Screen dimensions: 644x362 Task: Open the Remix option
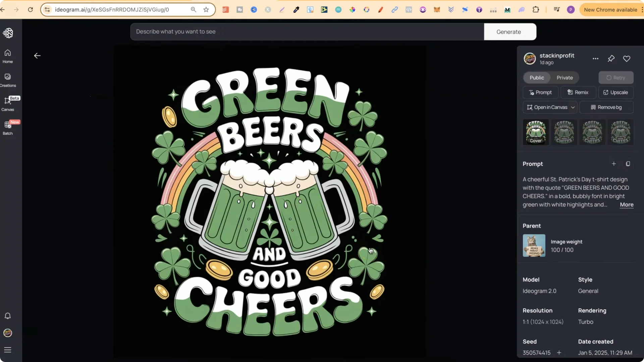click(578, 92)
